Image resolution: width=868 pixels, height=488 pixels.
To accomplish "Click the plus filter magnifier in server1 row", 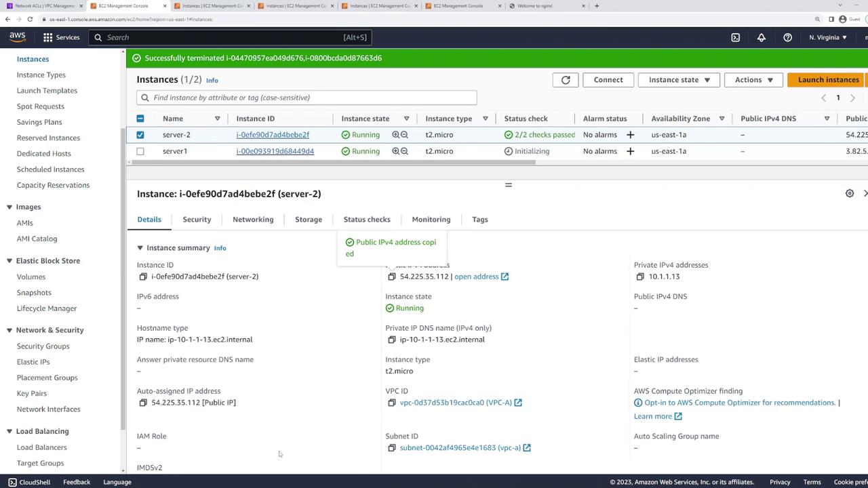I will click(396, 151).
